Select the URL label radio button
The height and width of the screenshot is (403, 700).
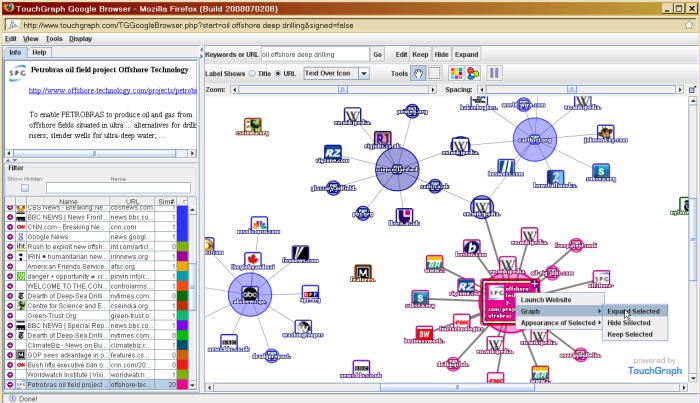point(278,74)
